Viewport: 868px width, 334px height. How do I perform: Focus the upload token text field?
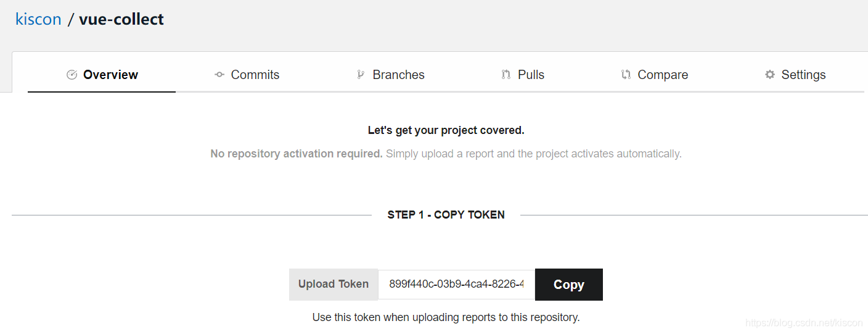click(x=456, y=284)
